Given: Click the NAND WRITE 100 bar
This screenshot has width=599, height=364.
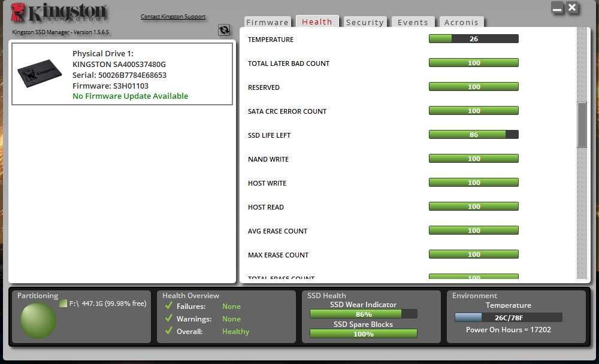Looking at the screenshot, I should click(x=474, y=159).
